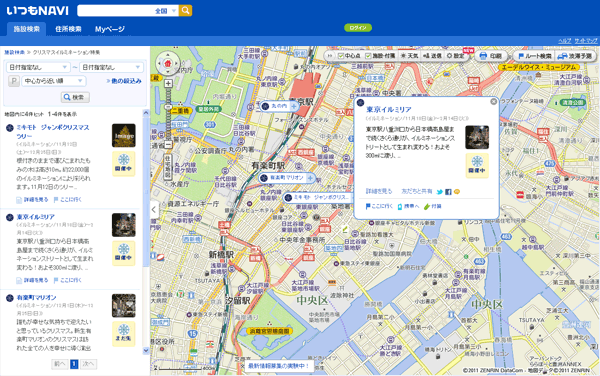Click the ミキモト tree thumbnail image

coord(124,135)
